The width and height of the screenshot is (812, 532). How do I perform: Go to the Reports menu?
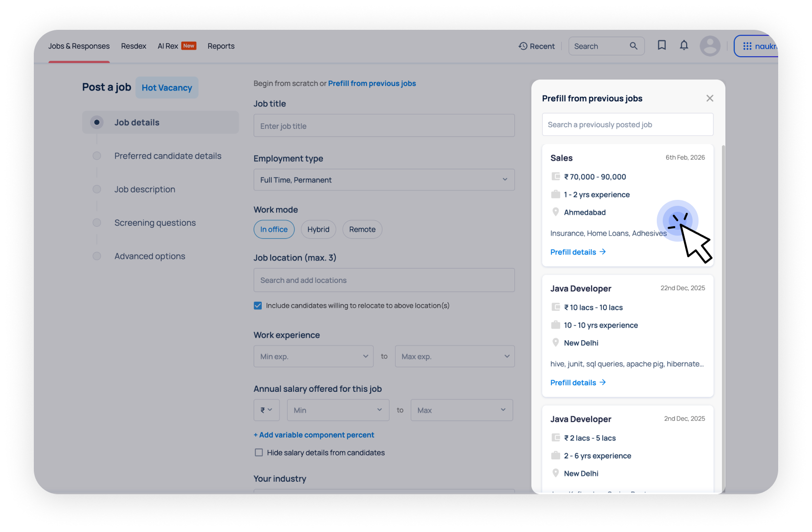(221, 46)
